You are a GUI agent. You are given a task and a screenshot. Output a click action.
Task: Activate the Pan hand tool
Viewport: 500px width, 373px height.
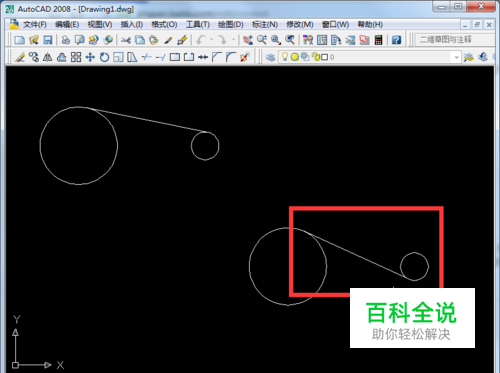click(248, 40)
